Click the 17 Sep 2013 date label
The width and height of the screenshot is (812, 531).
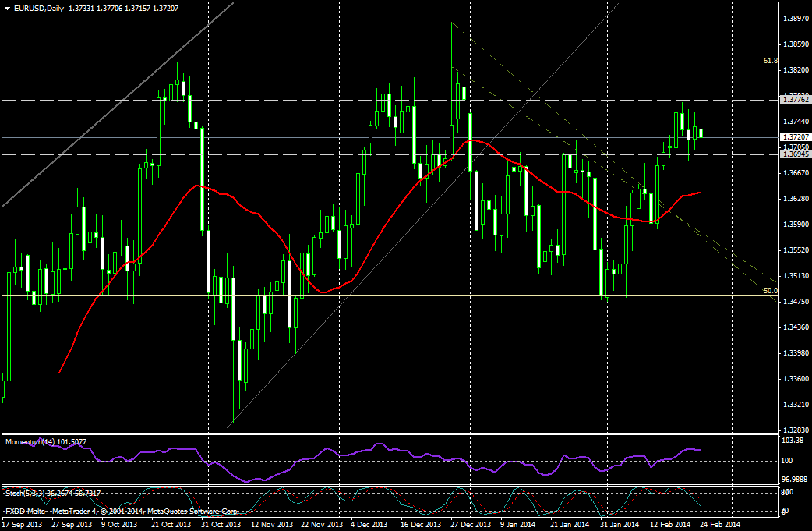(x=22, y=525)
